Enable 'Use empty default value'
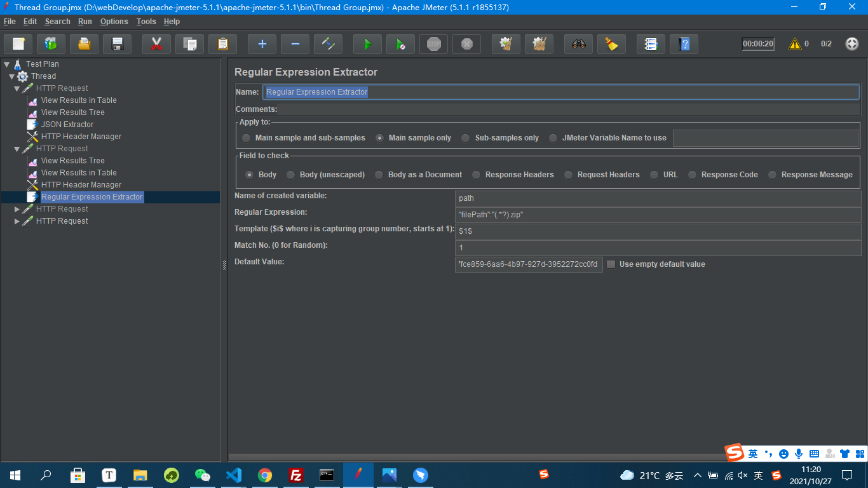The height and width of the screenshot is (488, 868). click(611, 264)
